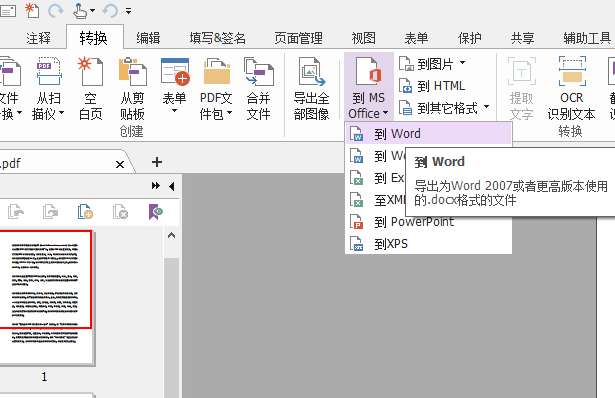
Task: Choose 到 Word from the menu
Action: (429, 134)
